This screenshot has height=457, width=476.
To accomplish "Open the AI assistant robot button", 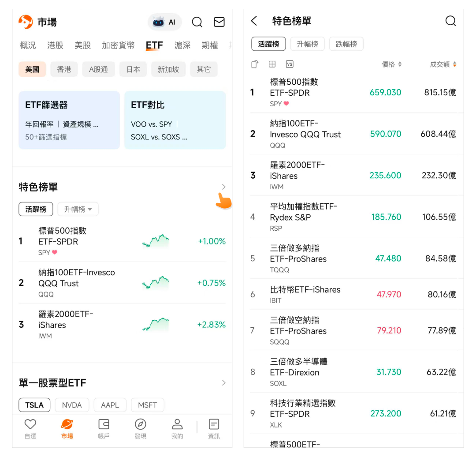I will [164, 22].
